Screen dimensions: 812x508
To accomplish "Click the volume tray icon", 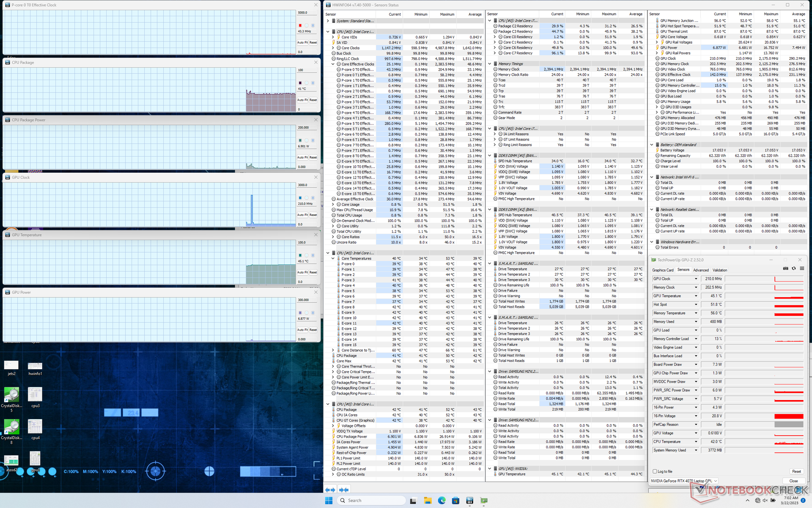I will click(765, 500).
